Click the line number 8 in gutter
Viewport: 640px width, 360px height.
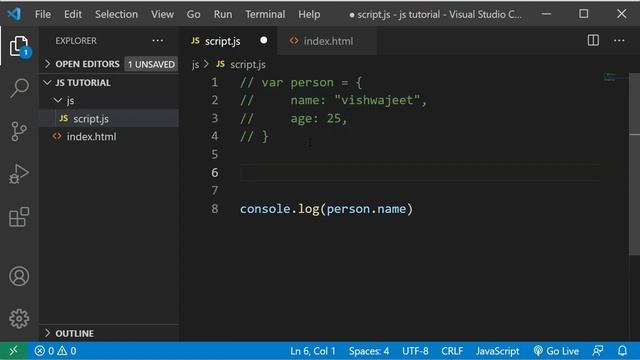pyautogui.click(x=215, y=209)
